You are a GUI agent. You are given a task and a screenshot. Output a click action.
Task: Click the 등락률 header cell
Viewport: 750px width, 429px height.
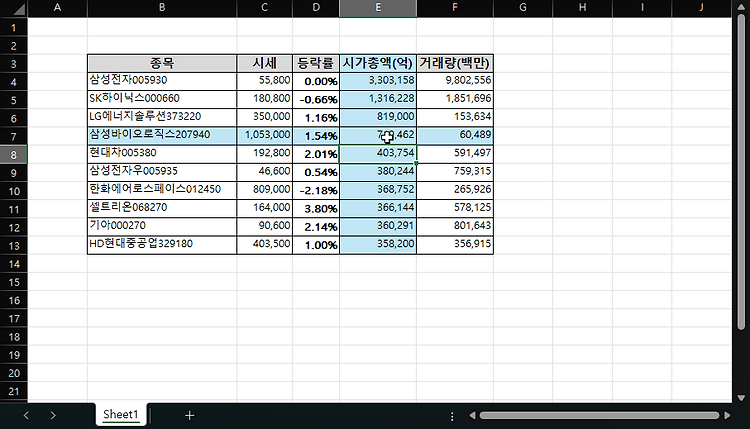316,63
